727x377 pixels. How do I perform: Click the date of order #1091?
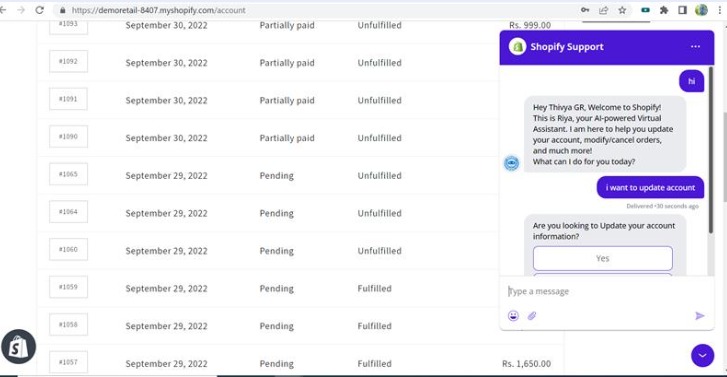pyautogui.click(x=166, y=100)
